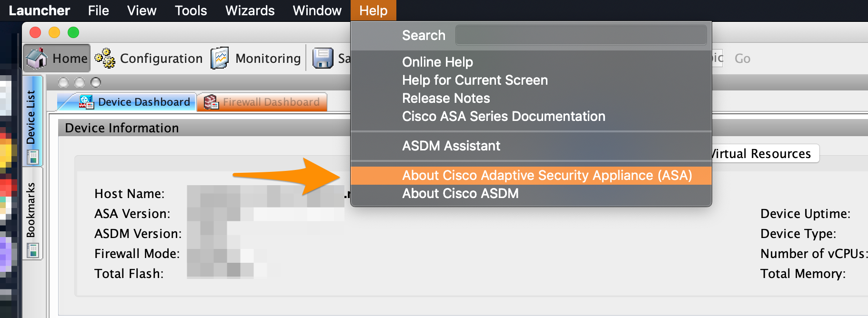
Task: Click the Bookmarks panel icon
Action: pos(32,250)
